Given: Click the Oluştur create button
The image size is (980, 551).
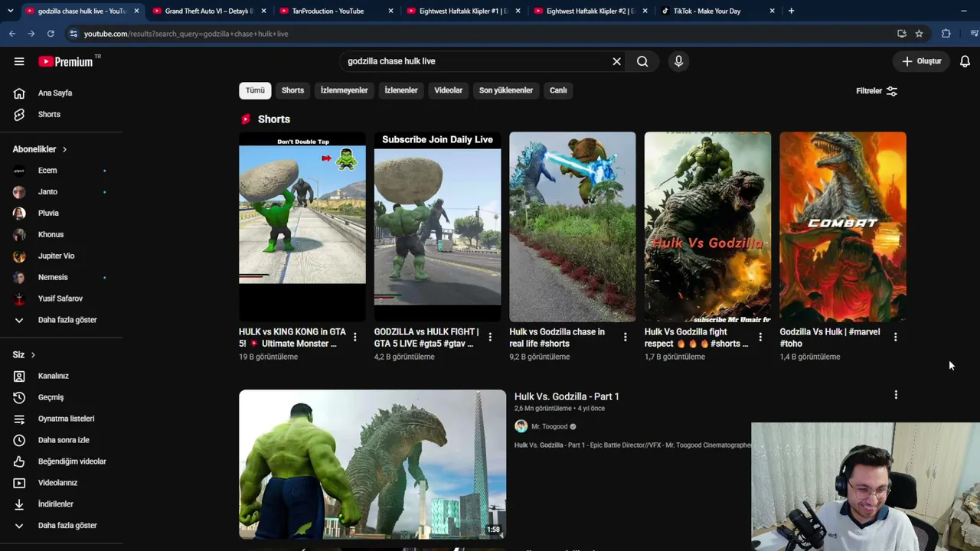Looking at the screenshot, I should [921, 61].
